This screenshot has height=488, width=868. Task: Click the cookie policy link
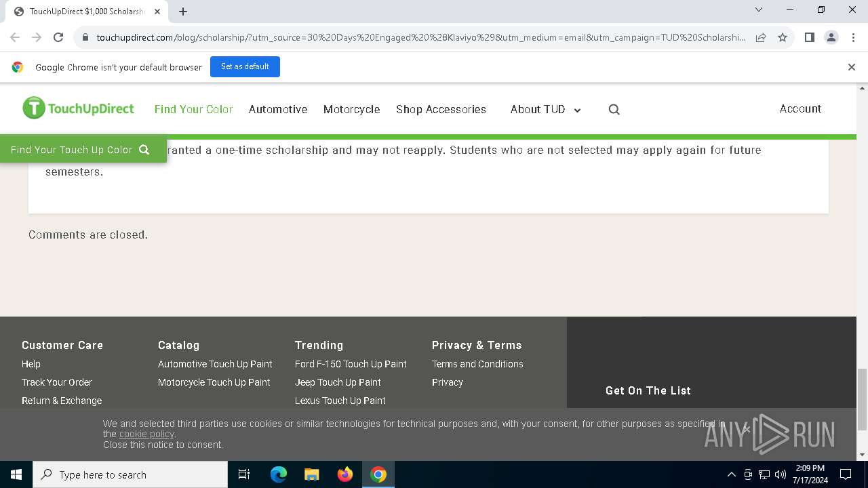(x=146, y=434)
